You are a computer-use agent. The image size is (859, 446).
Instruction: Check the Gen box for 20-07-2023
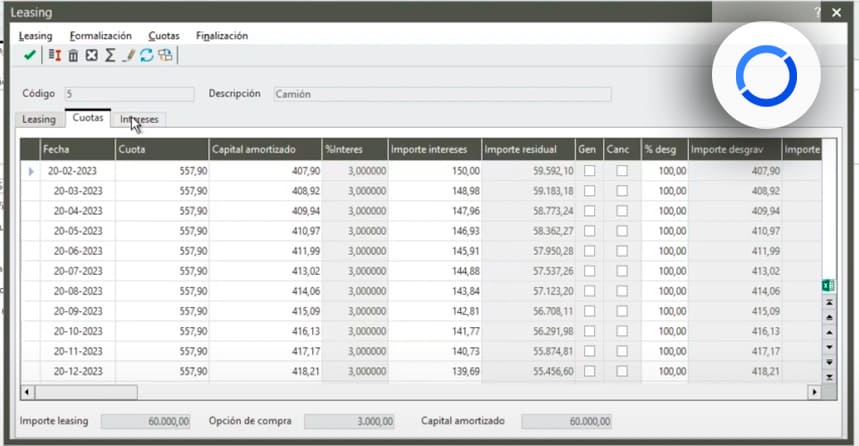click(589, 271)
